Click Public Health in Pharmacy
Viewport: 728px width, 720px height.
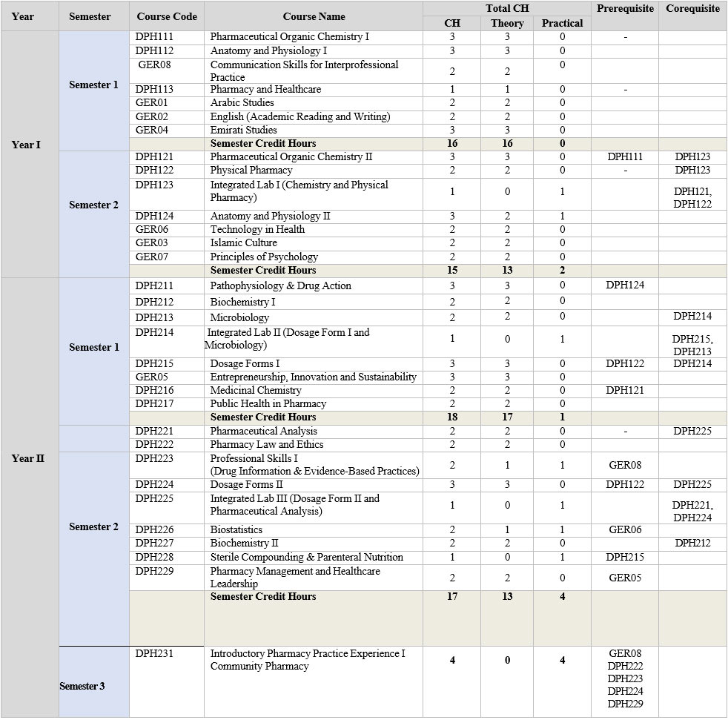tap(268, 404)
